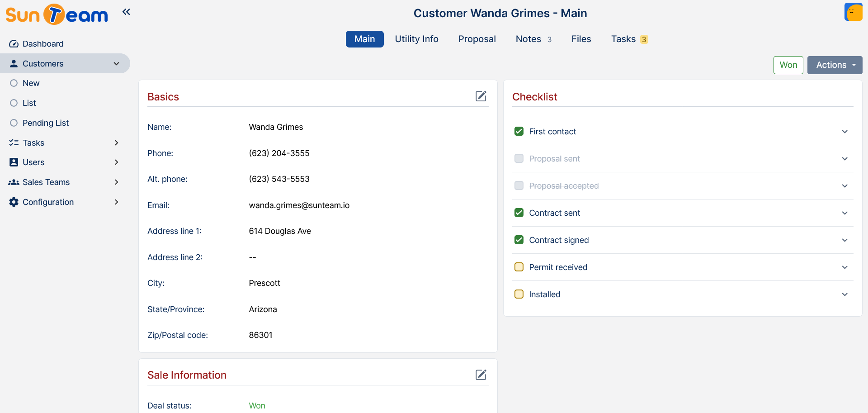The width and height of the screenshot is (868, 413).
Task: Click zip code 86301
Action: tap(260, 335)
